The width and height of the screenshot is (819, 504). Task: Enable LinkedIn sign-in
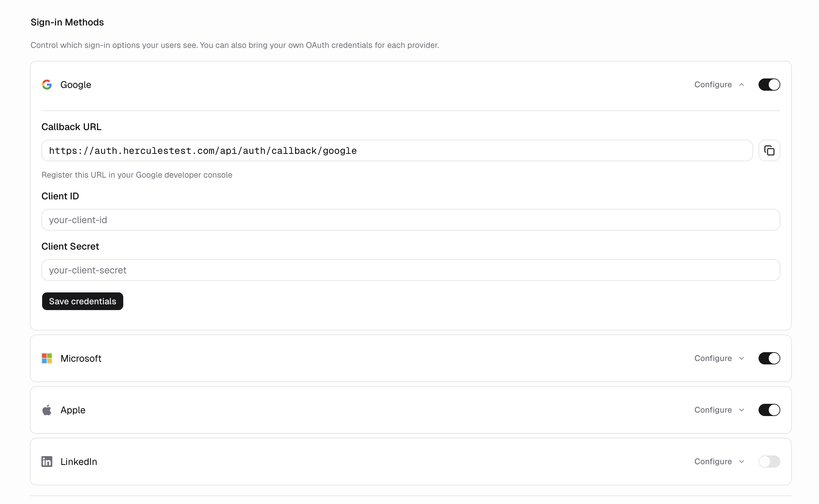pyautogui.click(x=769, y=461)
